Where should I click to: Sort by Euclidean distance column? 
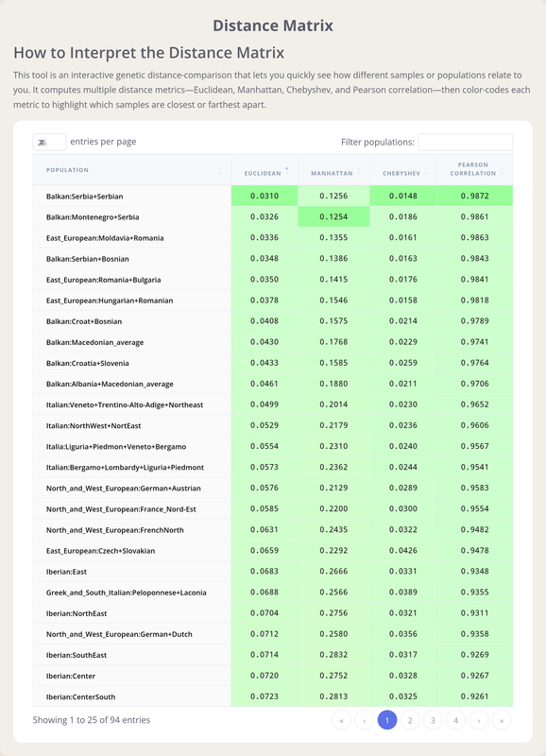(x=264, y=170)
